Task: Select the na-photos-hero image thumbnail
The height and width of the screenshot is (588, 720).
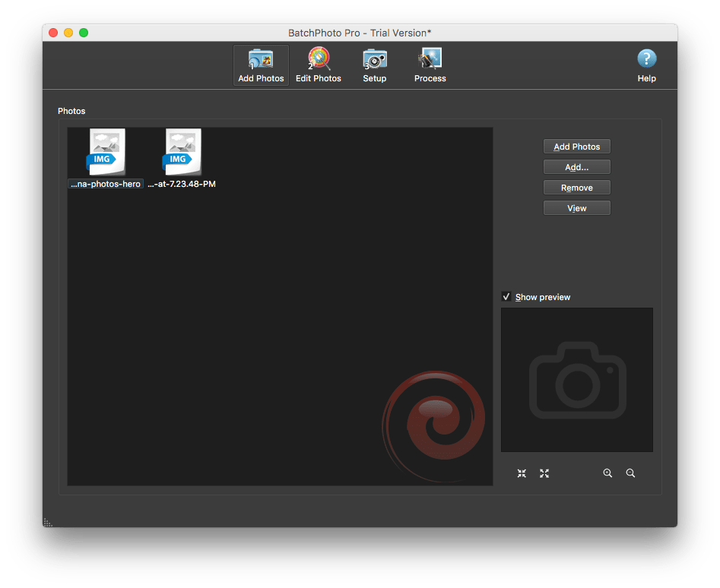Action: (x=106, y=152)
